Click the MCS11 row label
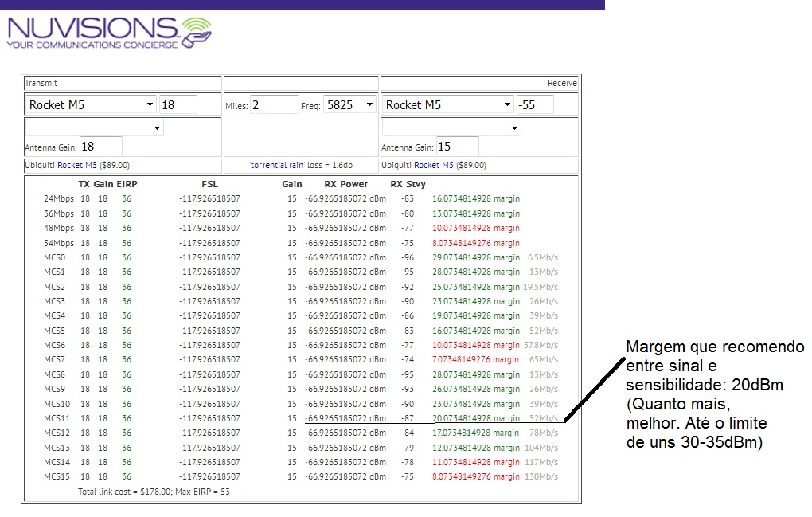Viewport: 812px width, 517px height. 57,418
